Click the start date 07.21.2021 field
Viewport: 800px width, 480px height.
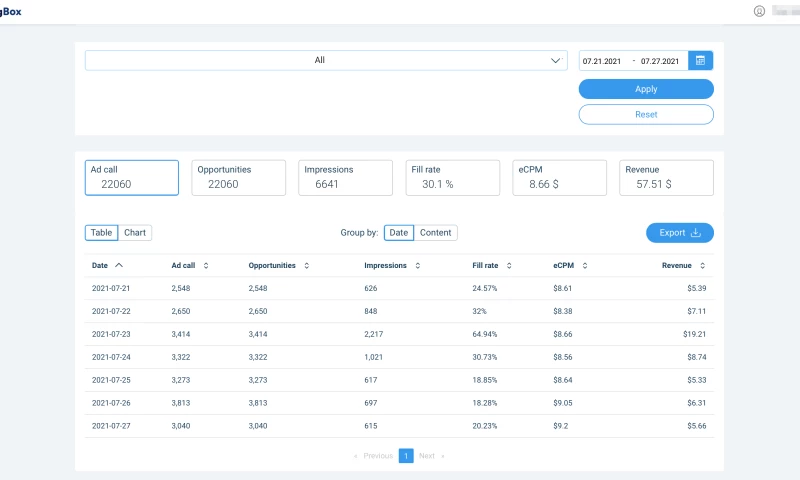pyautogui.click(x=603, y=61)
